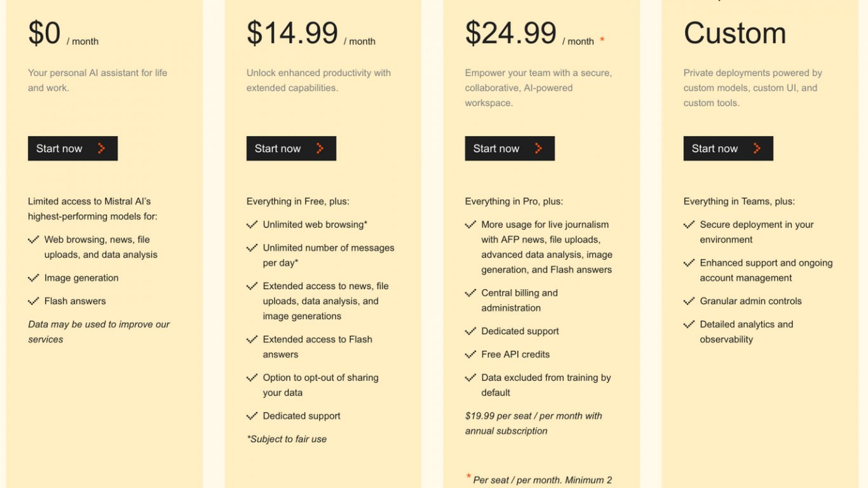Image resolution: width=868 pixels, height=488 pixels.
Task: Click the checkmark next to Unlimited web browsing
Action: 252,225
